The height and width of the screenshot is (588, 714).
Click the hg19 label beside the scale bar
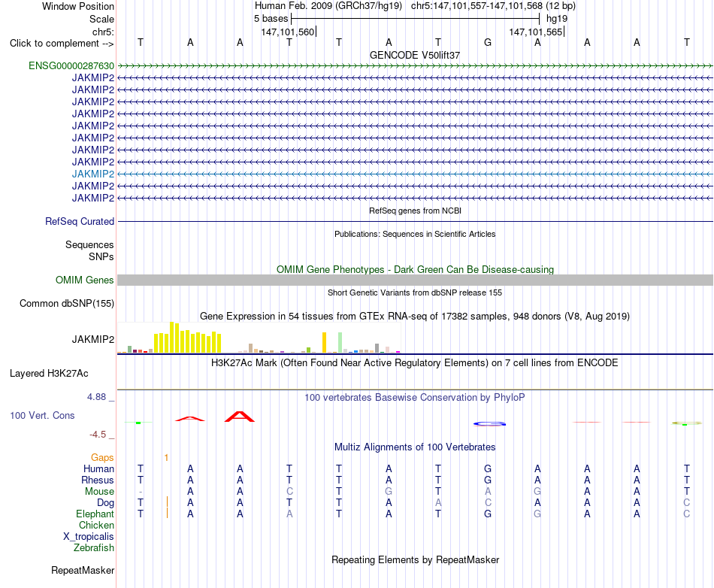(x=557, y=19)
